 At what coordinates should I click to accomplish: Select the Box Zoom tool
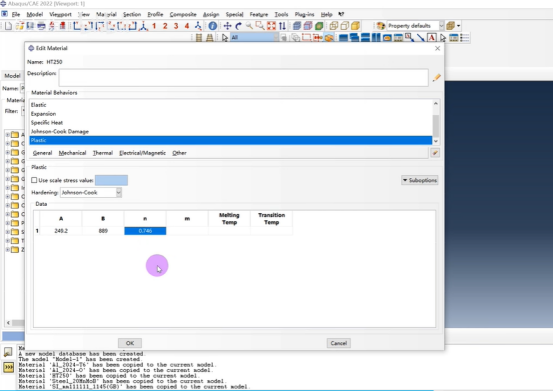tap(260, 26)
